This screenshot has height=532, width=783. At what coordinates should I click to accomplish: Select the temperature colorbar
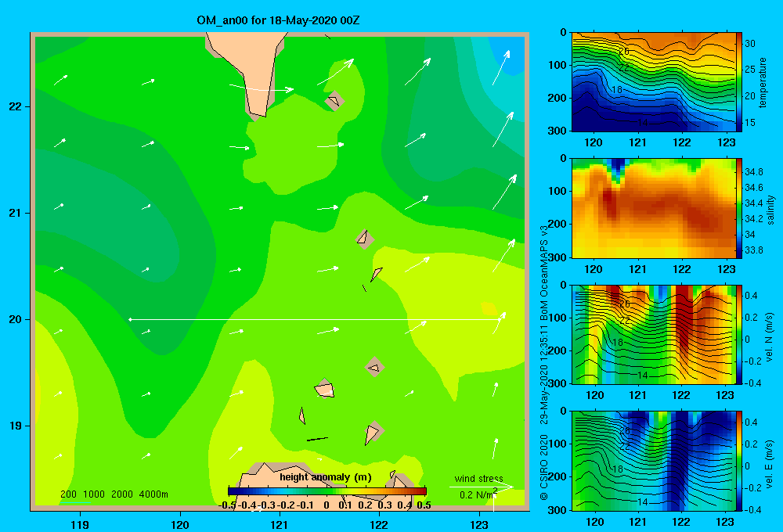pos(739,82)
